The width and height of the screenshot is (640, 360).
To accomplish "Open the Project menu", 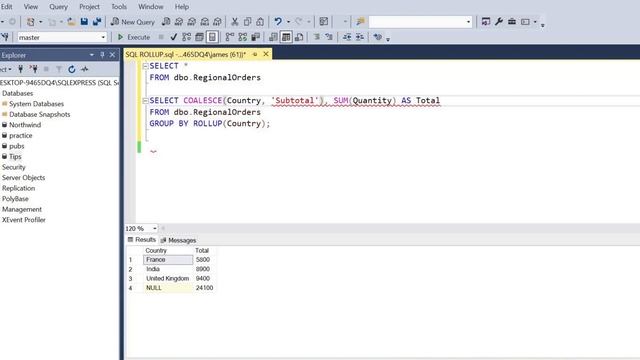I will [89, 7].
